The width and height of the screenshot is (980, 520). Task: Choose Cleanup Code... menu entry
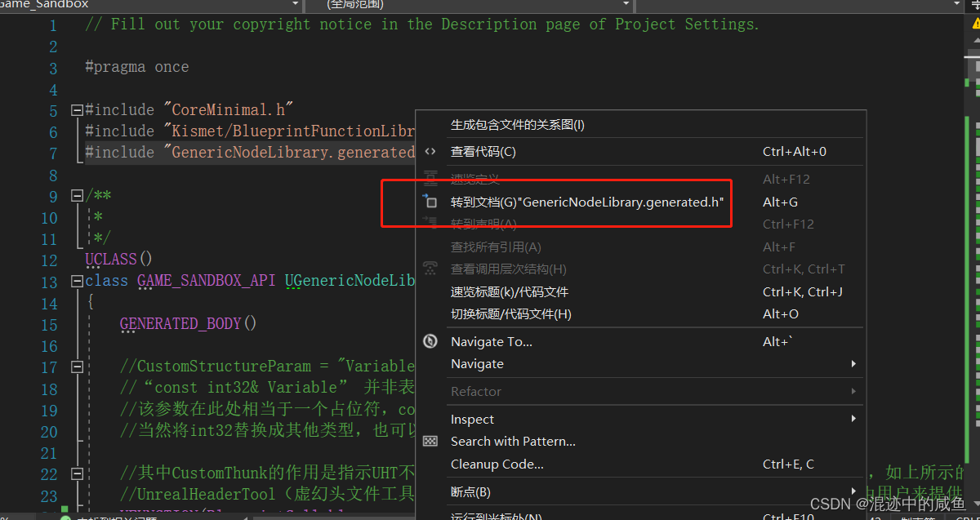click(x=641, y=464)
